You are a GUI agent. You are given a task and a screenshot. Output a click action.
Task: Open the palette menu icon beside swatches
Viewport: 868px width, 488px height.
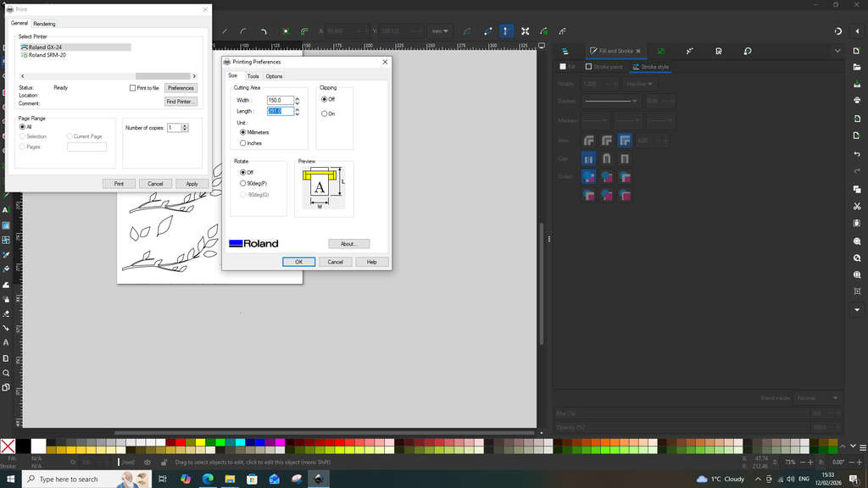point(862,447)
